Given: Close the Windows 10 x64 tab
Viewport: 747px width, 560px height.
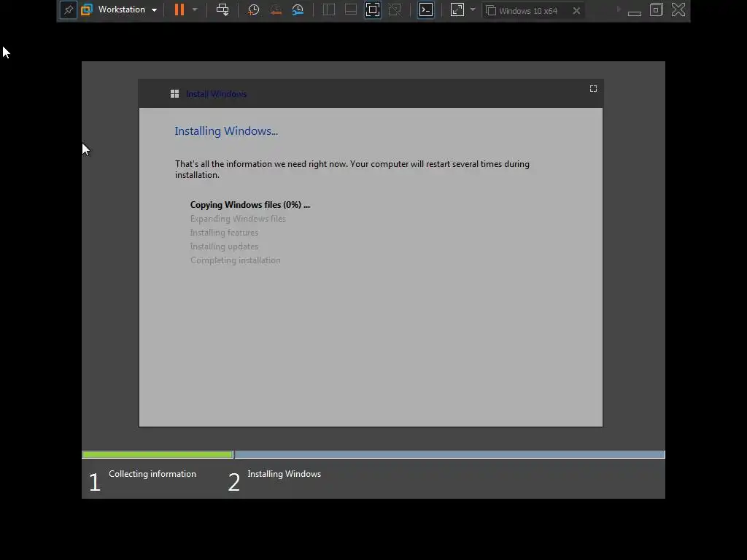Looking at the screenshot, I should pyautogui.click(x=576, y=10).
